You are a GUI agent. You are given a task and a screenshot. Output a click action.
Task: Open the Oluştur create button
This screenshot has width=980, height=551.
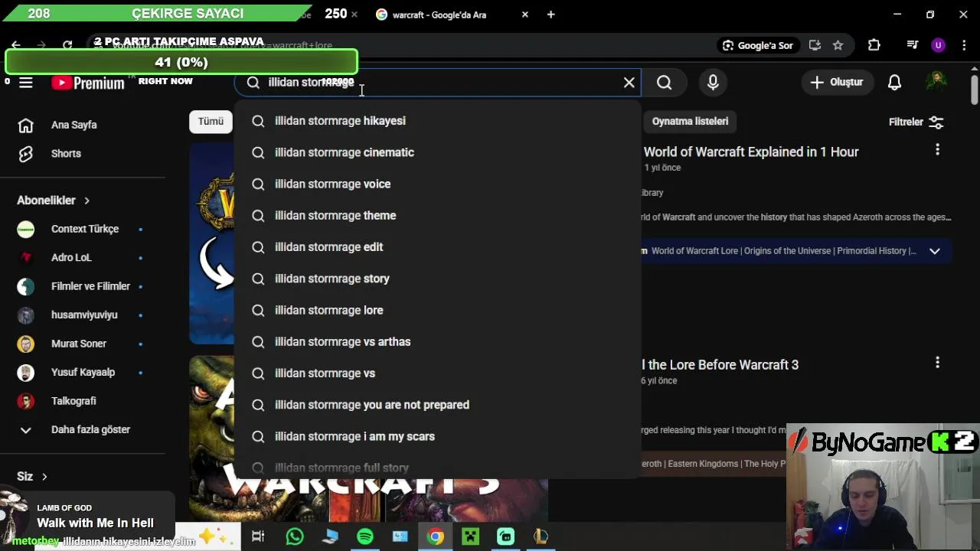[x=837, y=82]
